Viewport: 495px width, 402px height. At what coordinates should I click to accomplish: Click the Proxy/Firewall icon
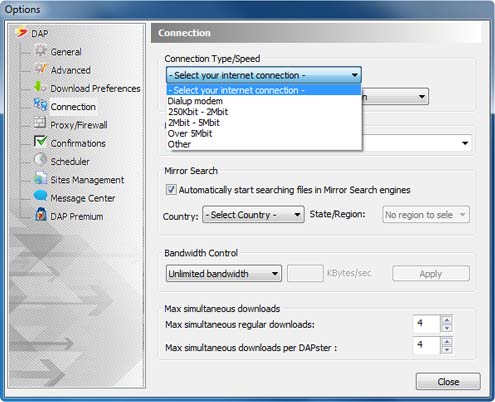click(x=40, y=123)
